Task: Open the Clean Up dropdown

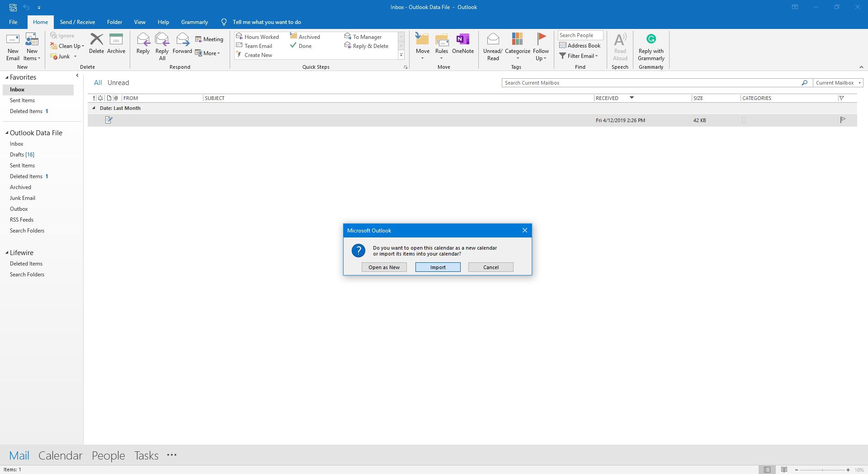Action: pyautogui.click(x=67, y=46)
